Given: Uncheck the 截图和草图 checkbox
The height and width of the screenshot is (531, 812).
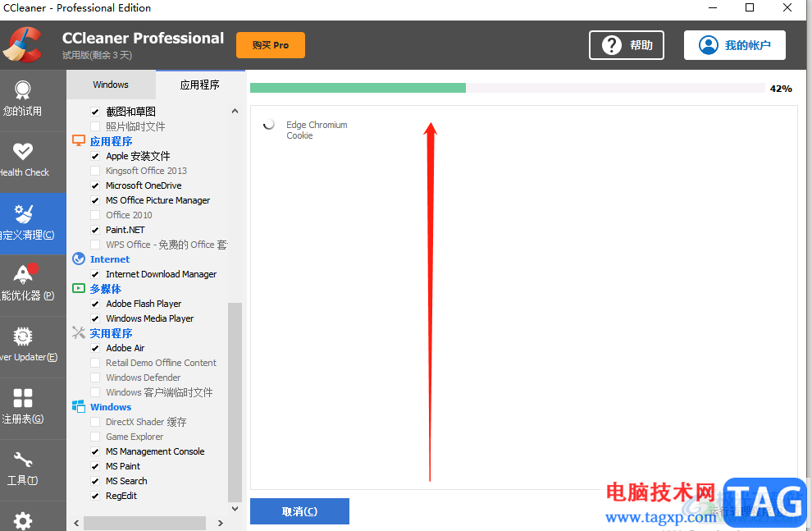Looking at the screenshot, I should click(x=95, y=112).
